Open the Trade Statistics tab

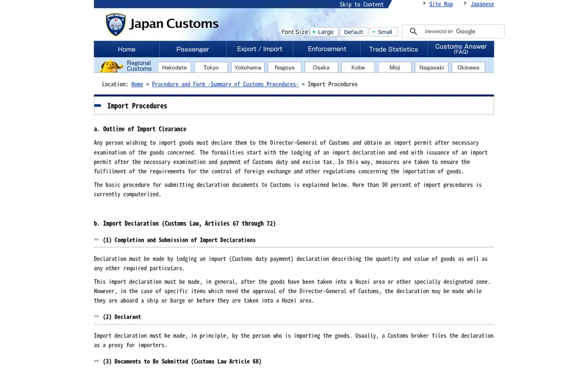(393, 49)
